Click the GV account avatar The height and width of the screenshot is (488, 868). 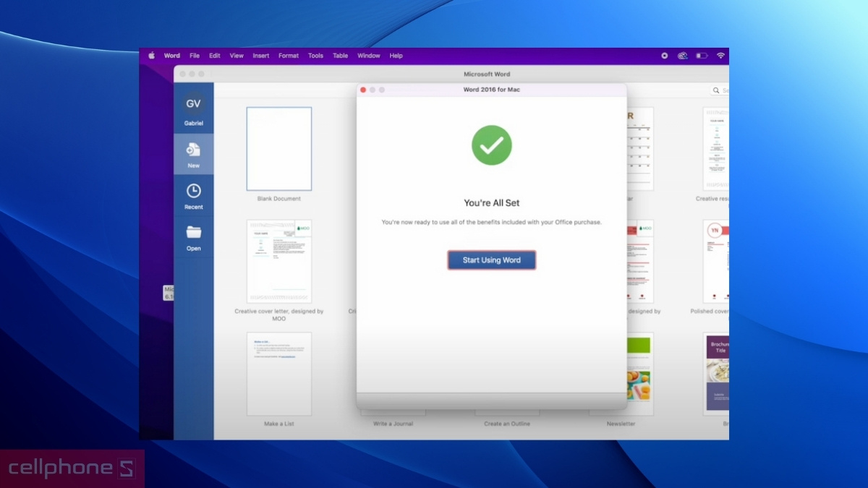coord(193,103)
